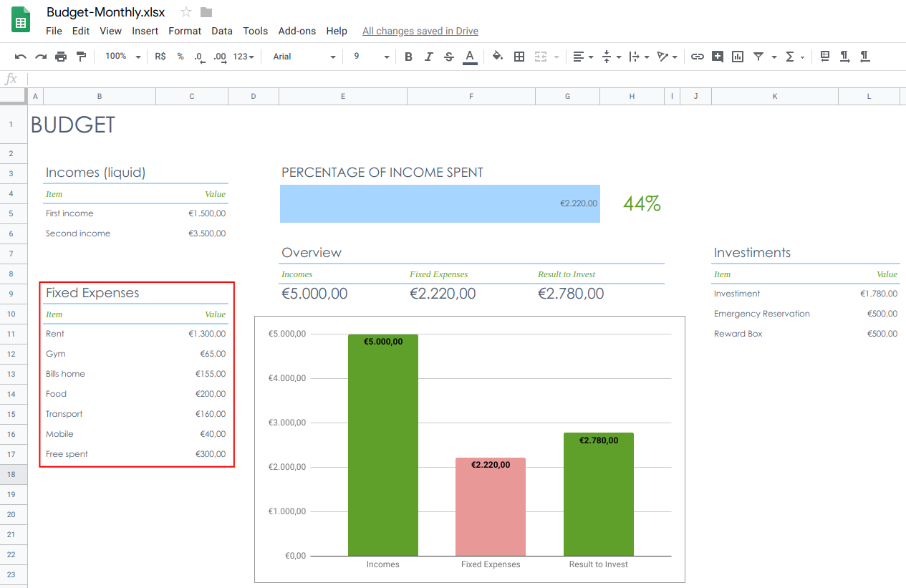Click the text rotation icon
This screenshot has width=906, height=588.
coord(662,57)
